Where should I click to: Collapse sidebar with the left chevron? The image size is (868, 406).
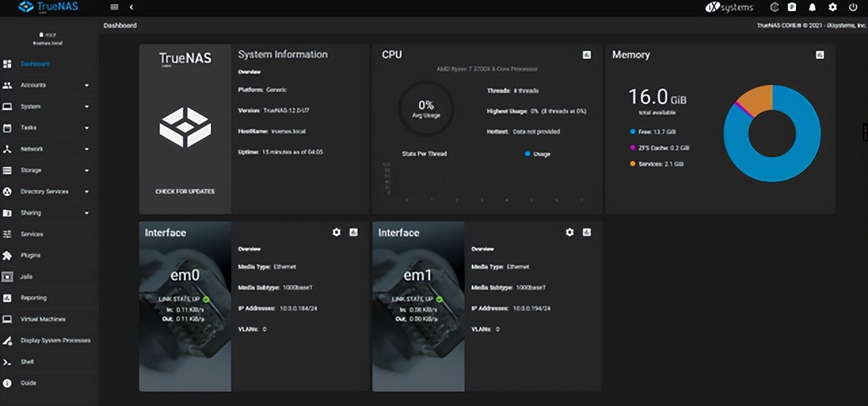coord(131,7)
